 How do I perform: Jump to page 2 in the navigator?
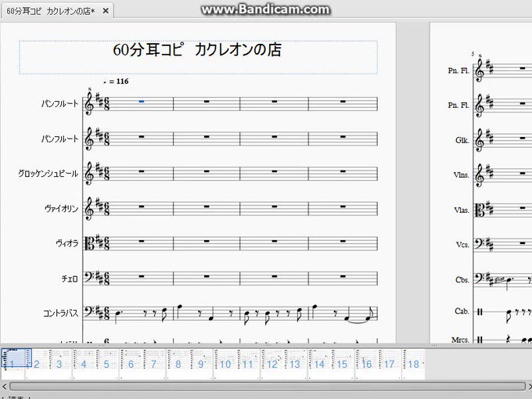pyautogui.click(x=37, y=365)
